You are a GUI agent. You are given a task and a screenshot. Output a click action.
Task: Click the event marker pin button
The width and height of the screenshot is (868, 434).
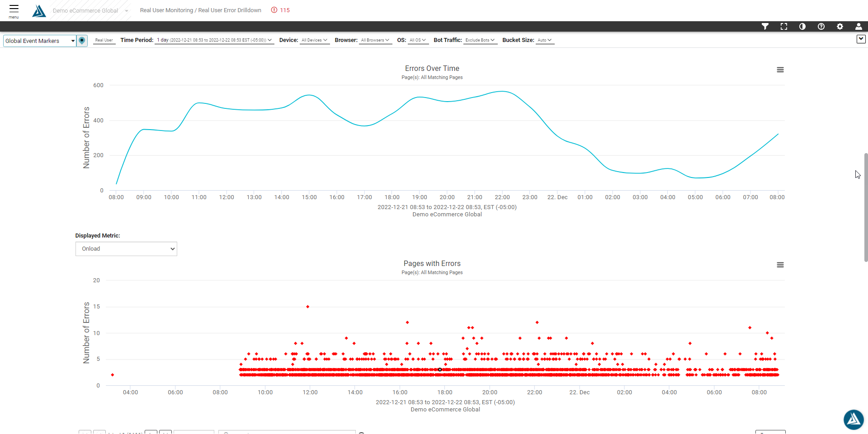[82, 41]
